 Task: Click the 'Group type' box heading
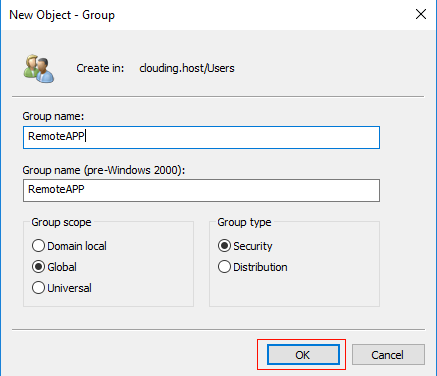tap(244, 222)
